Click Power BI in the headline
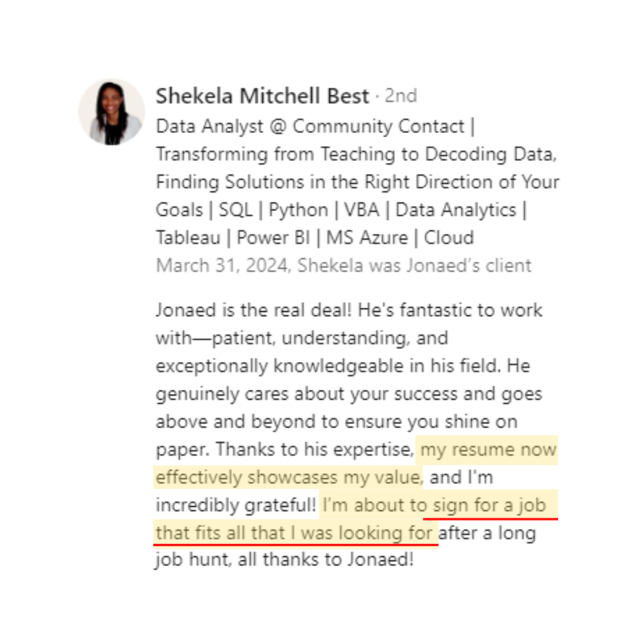The width and height of the screenshot is (644, 644). point(273,238)
